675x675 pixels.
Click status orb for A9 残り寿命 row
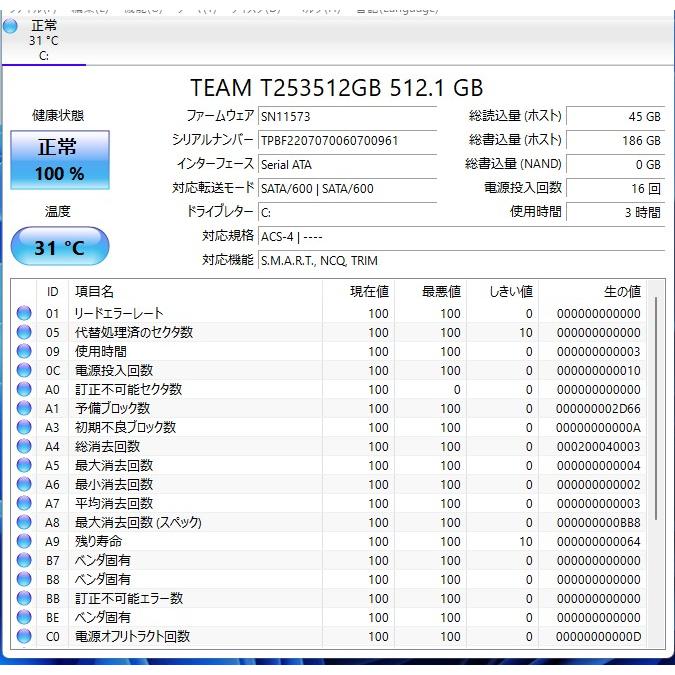pyautogui.click(x=24, y=541)
